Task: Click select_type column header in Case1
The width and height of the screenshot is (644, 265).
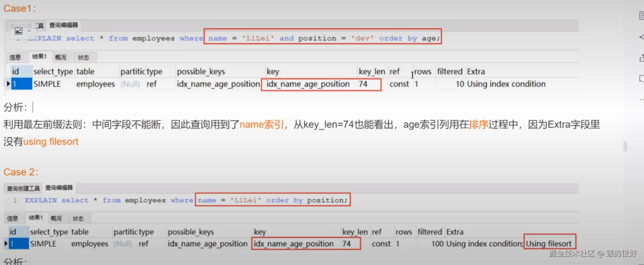Action: (53, 71)
